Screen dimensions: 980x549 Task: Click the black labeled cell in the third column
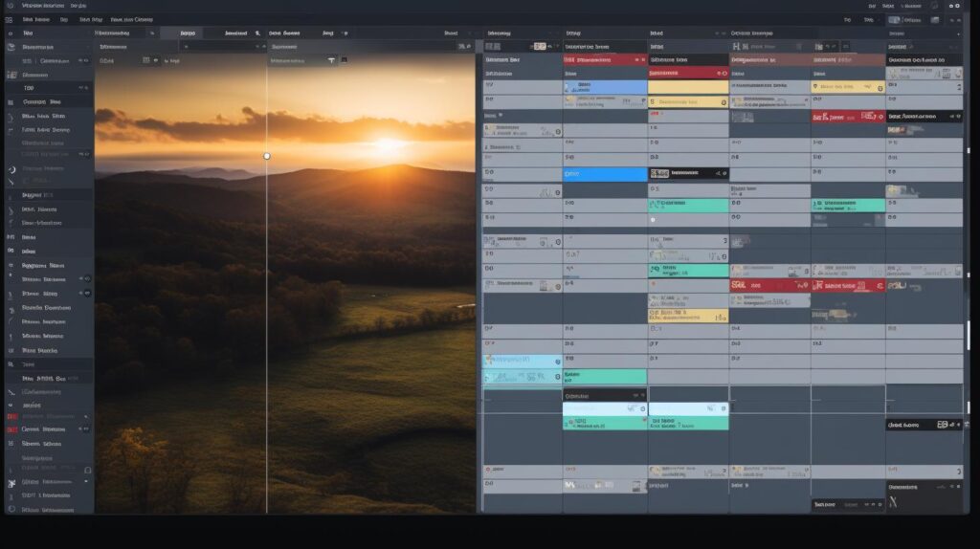(x=688, y=174)
